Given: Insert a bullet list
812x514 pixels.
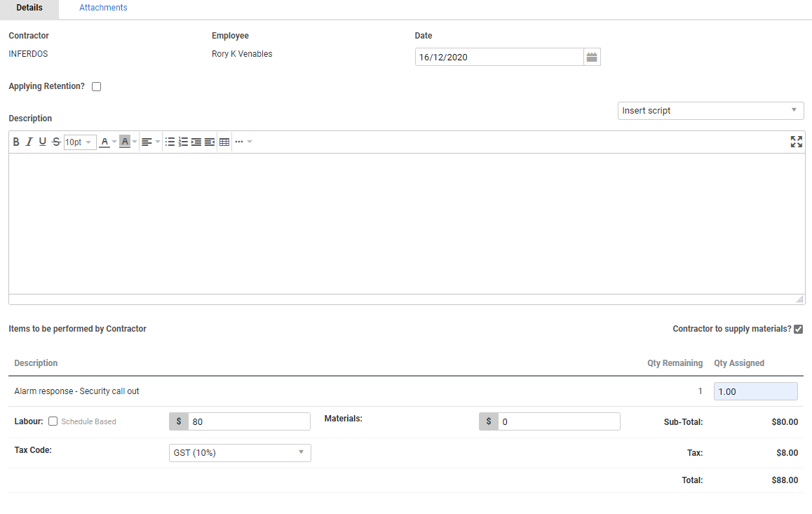Looking at the screenshot, I should coord(170,142).
